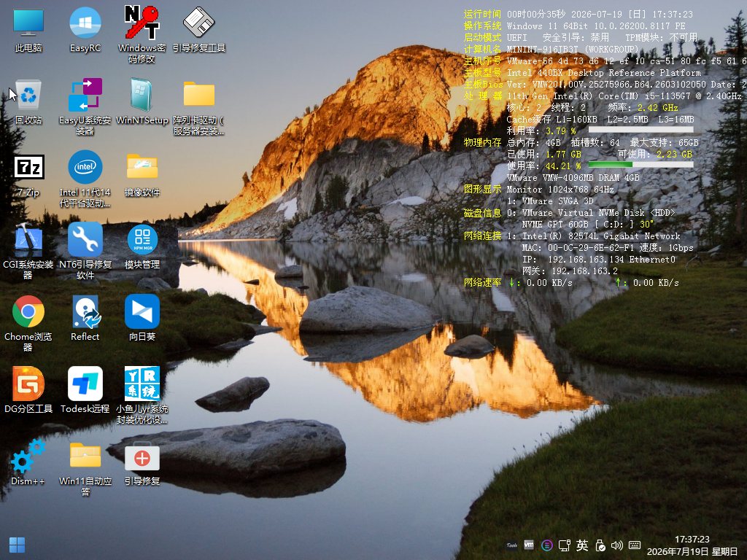
Task: Open the network monitor tray icon
Action: coord(565,545)
